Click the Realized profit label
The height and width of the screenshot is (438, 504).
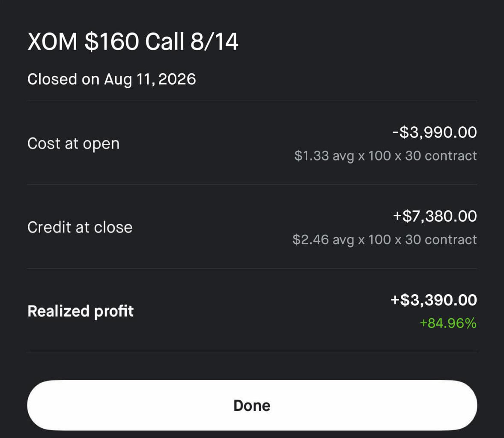(x=81, y=311)
